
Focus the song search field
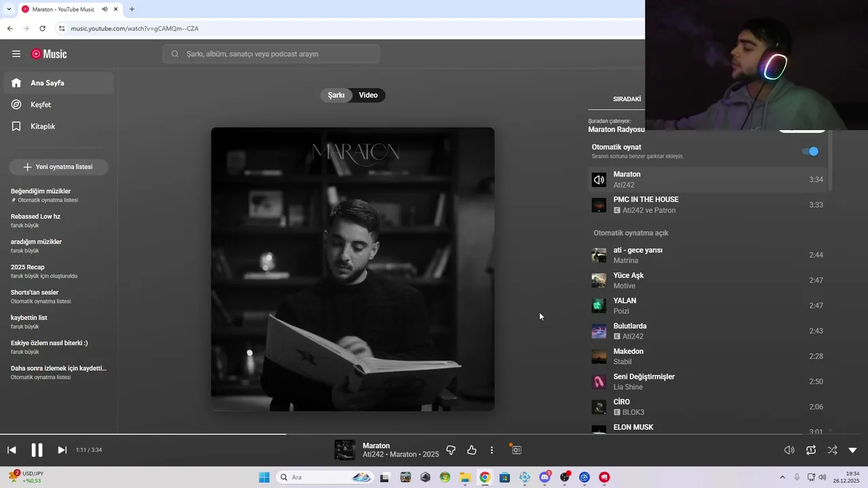tap(271, 54)
